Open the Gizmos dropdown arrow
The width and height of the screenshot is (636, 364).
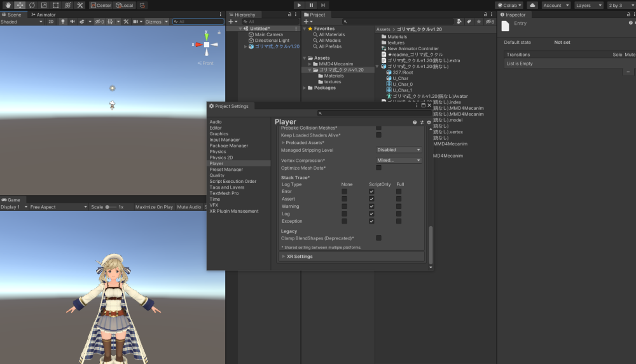click(166, 22)
